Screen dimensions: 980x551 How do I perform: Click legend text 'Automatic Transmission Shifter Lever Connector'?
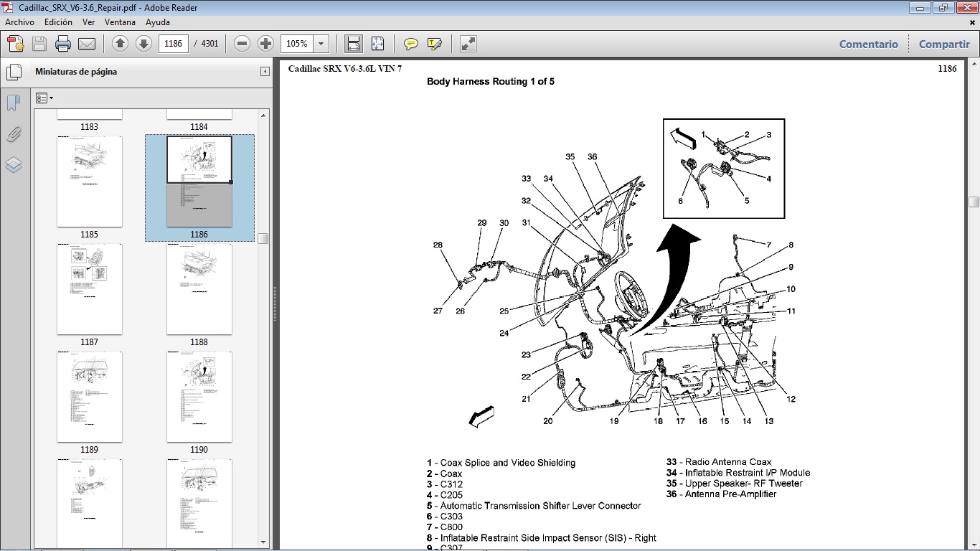[x=541, y=506]
